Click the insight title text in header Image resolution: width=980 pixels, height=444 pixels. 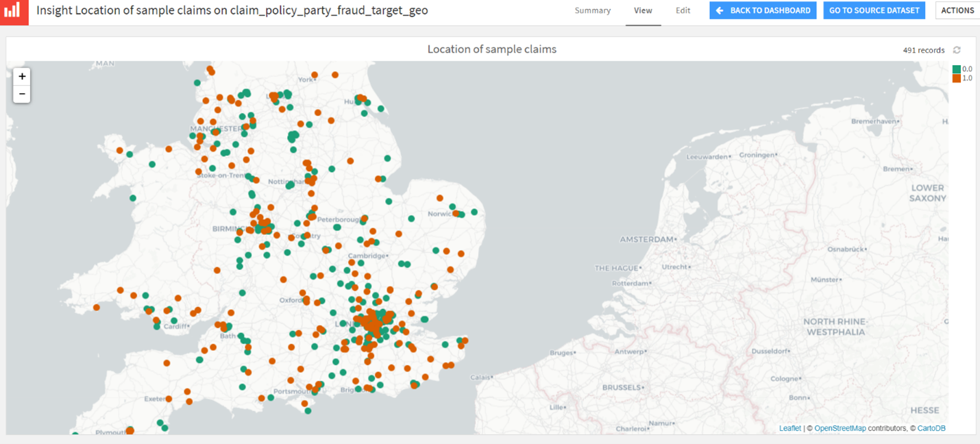[x=232, y=11]
